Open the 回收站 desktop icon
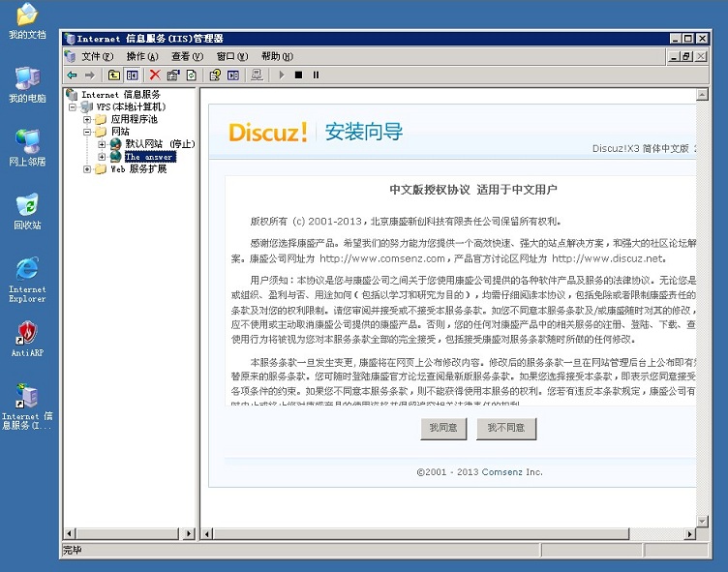The image size is (728, 572). 27,211
